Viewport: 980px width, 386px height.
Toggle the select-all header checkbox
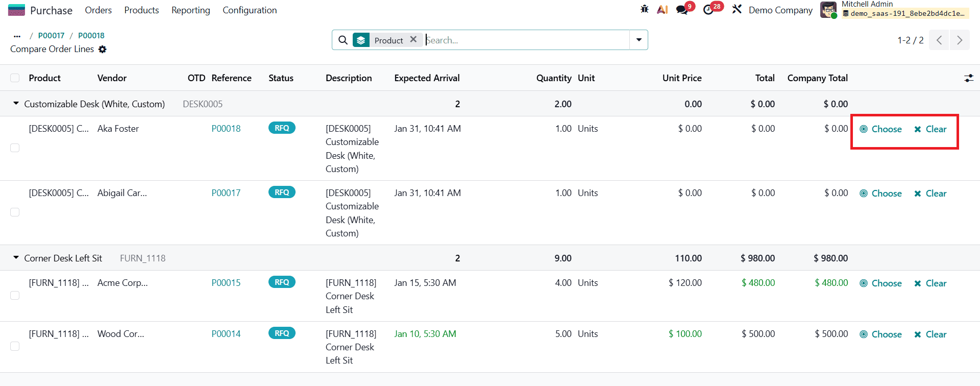(x=15, y=78)
